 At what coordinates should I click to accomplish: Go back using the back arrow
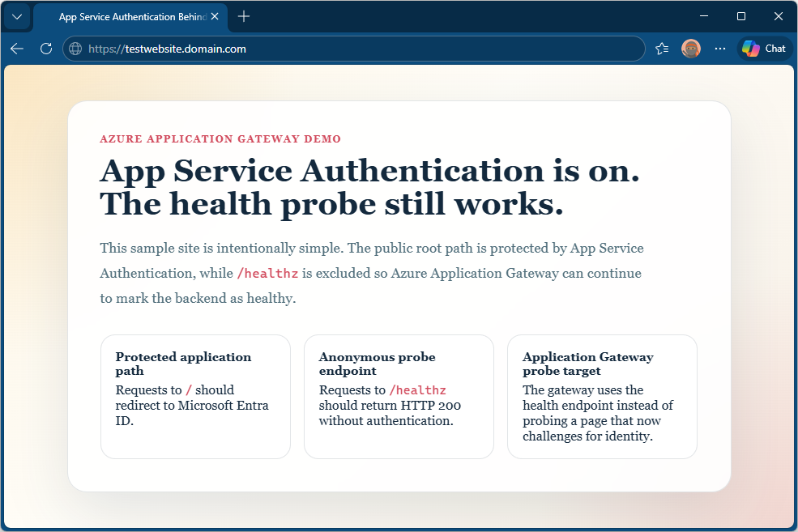click(x=17, y=49)
